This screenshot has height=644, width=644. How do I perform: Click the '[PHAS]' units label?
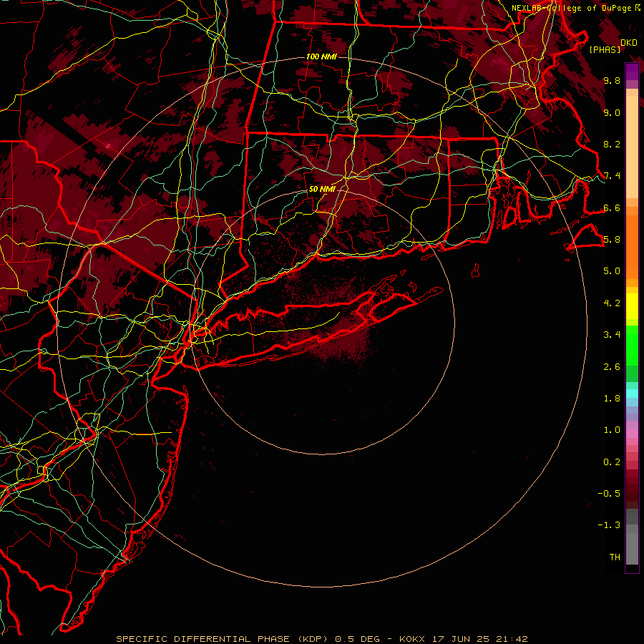[605, 50]
